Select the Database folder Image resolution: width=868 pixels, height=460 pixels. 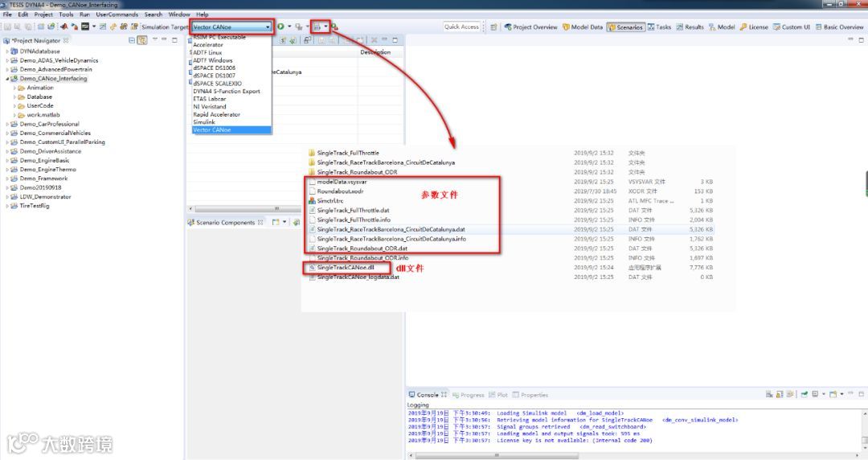[x=39, y=97]
